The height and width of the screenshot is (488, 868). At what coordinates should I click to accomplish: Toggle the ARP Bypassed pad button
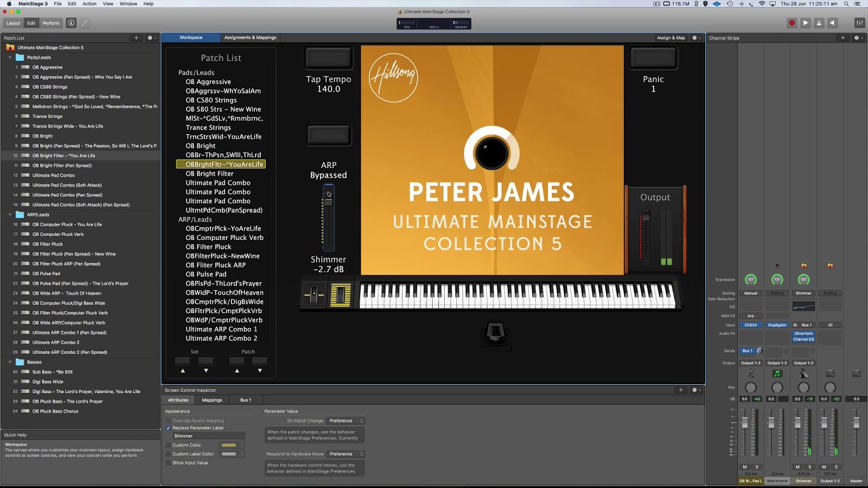pos(328,135)
